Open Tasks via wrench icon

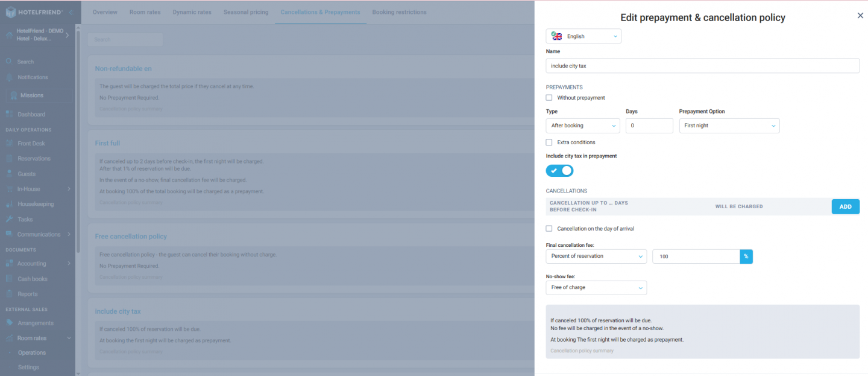click(9, 219)
